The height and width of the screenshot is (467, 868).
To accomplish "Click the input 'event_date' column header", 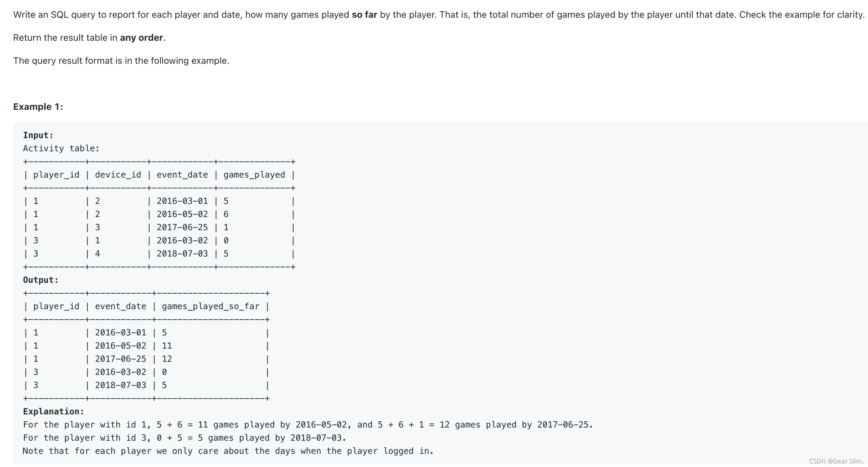I will pos(182,175).
